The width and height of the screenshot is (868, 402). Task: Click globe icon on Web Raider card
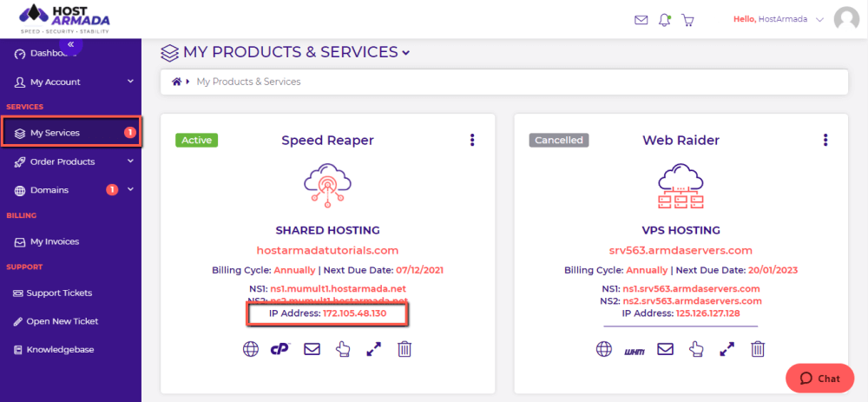[x=604, y=349]
